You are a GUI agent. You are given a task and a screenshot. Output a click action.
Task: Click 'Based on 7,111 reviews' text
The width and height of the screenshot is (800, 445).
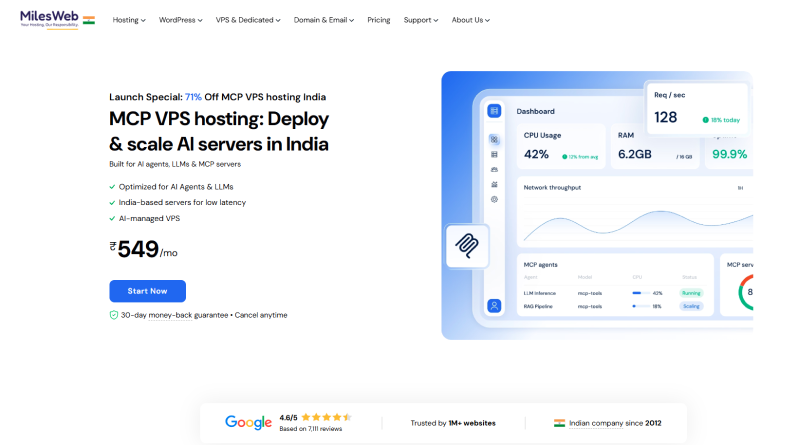click(311, 429)
